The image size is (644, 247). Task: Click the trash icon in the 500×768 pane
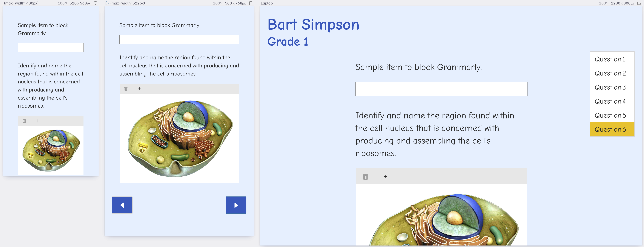[126, 89]
